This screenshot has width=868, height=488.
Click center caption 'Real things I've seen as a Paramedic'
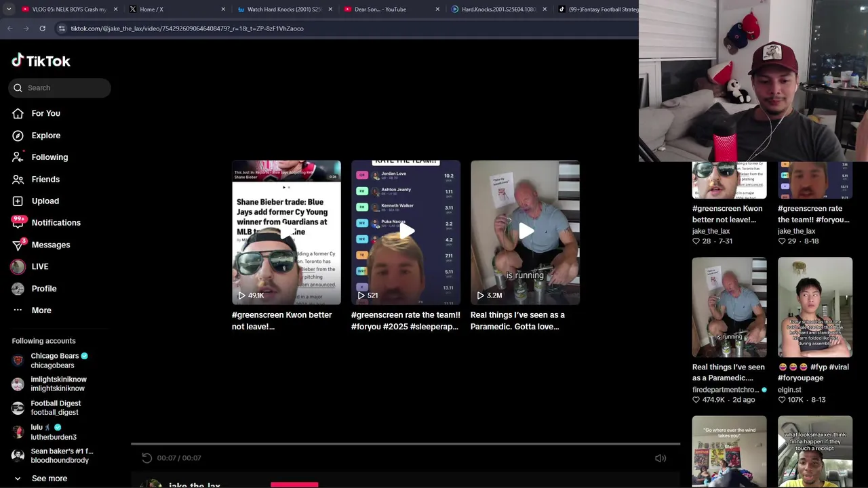[517, 321]
